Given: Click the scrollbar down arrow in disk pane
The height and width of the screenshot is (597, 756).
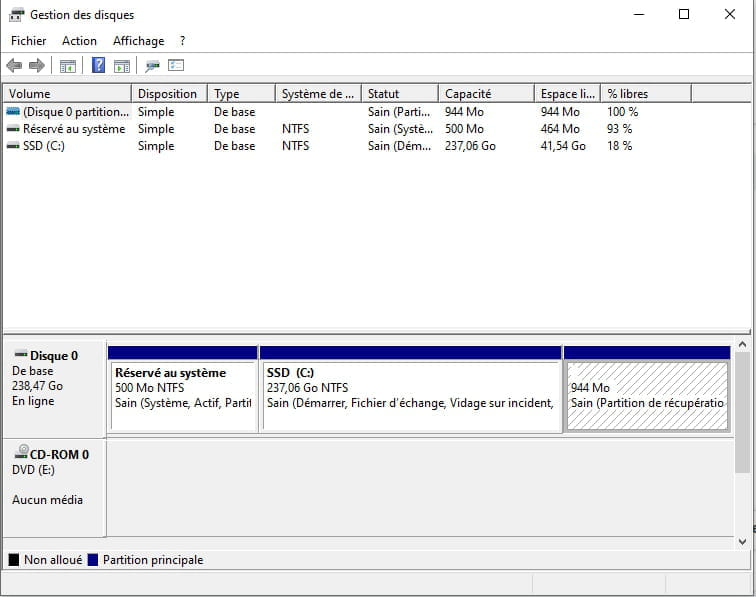Looking at the screenshot, I should (742, 541).
